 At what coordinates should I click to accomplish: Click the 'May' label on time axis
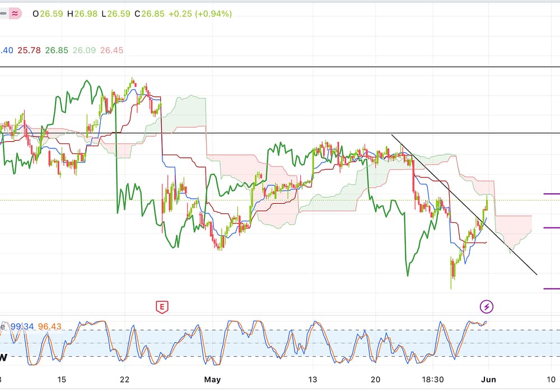212,380
